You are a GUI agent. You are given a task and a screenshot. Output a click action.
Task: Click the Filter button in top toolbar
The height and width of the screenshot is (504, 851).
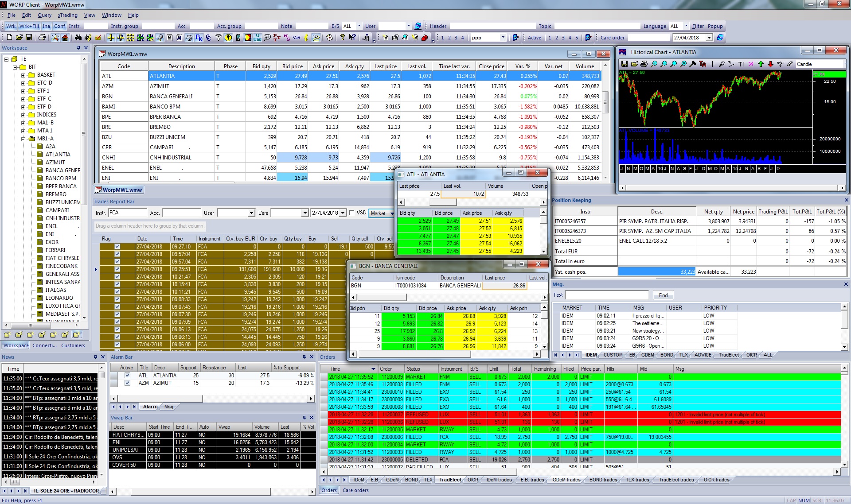[x=698, y=26]
